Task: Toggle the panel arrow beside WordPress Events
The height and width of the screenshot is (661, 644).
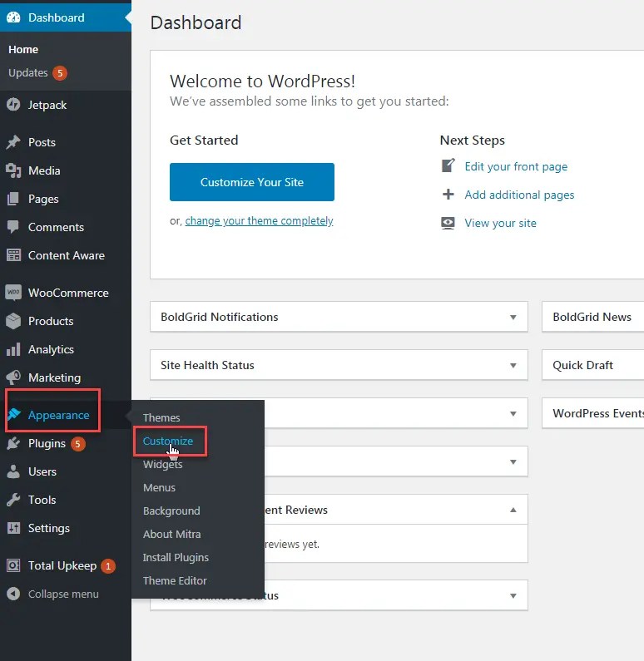Action: pyautogui.click(x=513, y=413)
